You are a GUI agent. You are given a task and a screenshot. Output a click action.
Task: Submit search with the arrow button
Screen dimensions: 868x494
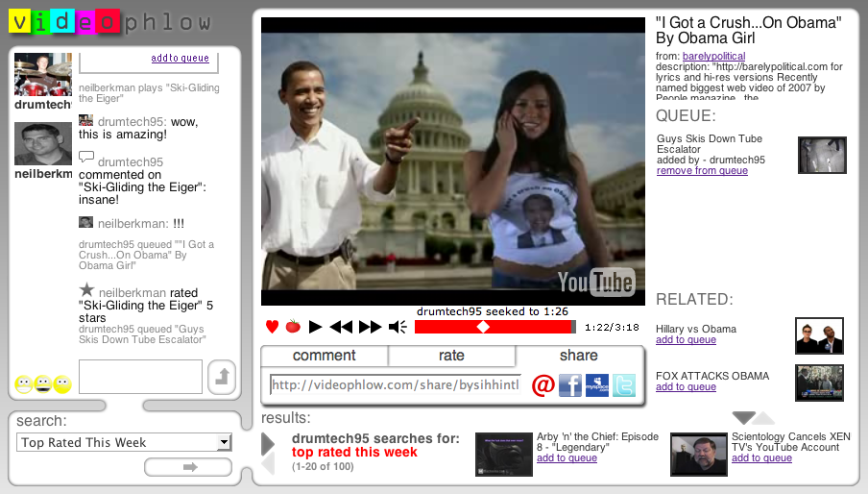pos(188,467)
